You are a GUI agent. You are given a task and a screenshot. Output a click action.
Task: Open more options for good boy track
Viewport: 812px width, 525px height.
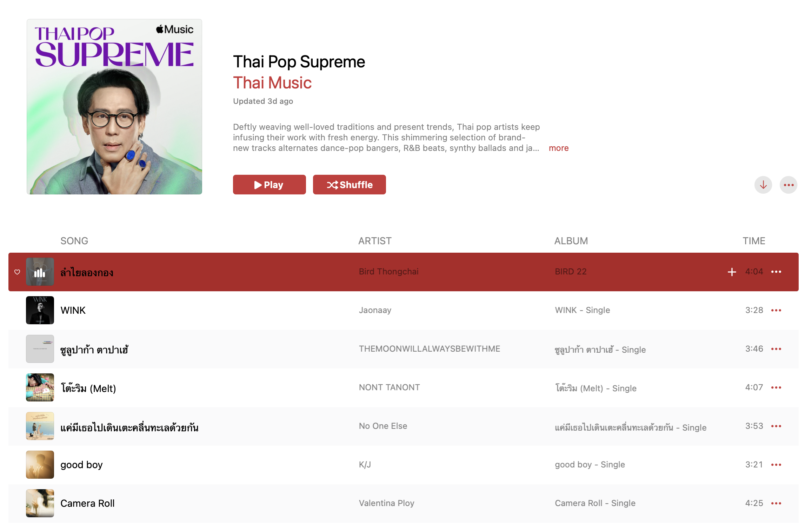[x=776, y=465]
